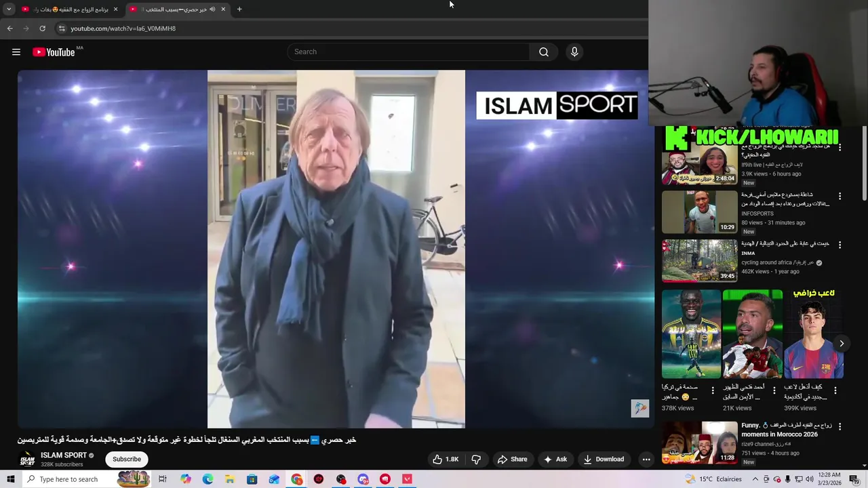Screen dimensions: 868x488
Task: Open options menu for INFOSPORTS video
Action: coord(840,196)
